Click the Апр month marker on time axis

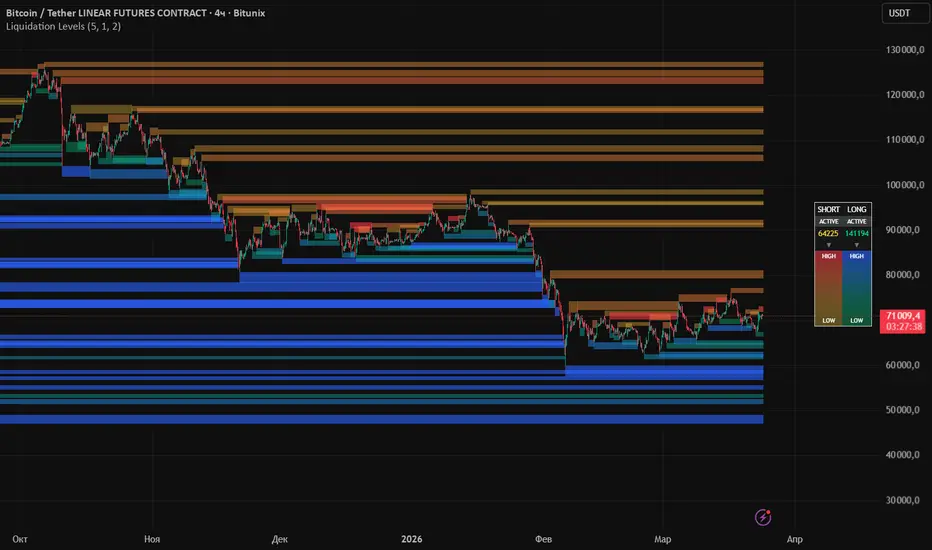(x=794, y=539)
